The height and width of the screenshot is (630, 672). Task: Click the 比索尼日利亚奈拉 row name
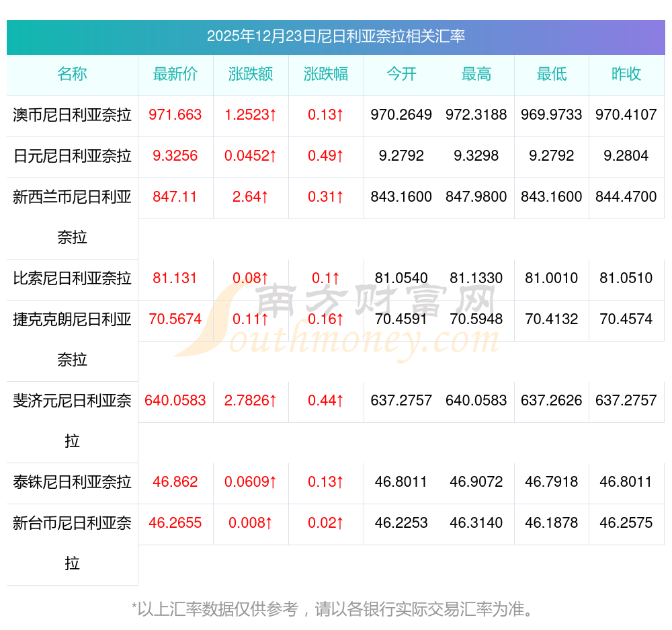point(72,278)
